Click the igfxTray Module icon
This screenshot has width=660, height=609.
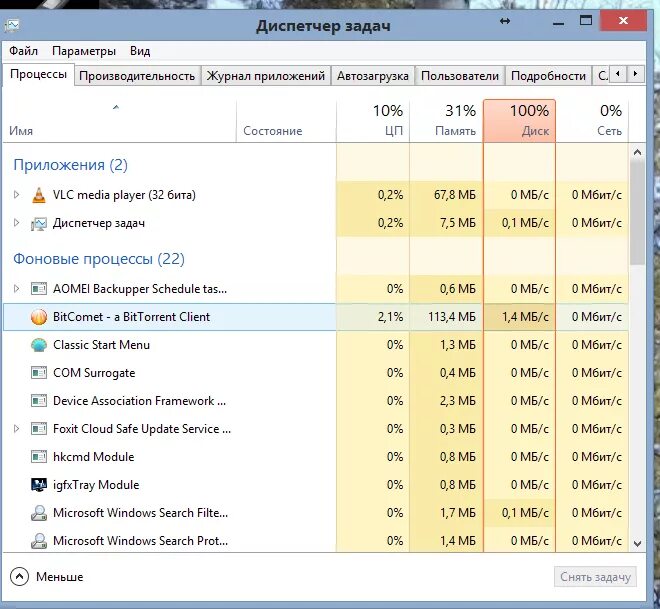39,485
